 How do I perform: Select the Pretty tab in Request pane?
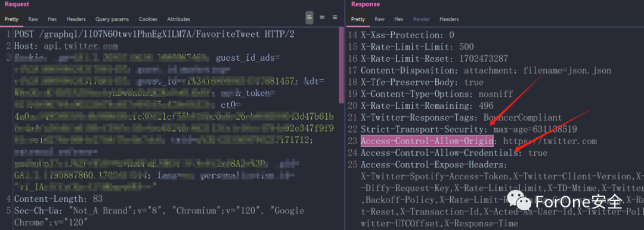pyautogui.click(x=12, y=19)
